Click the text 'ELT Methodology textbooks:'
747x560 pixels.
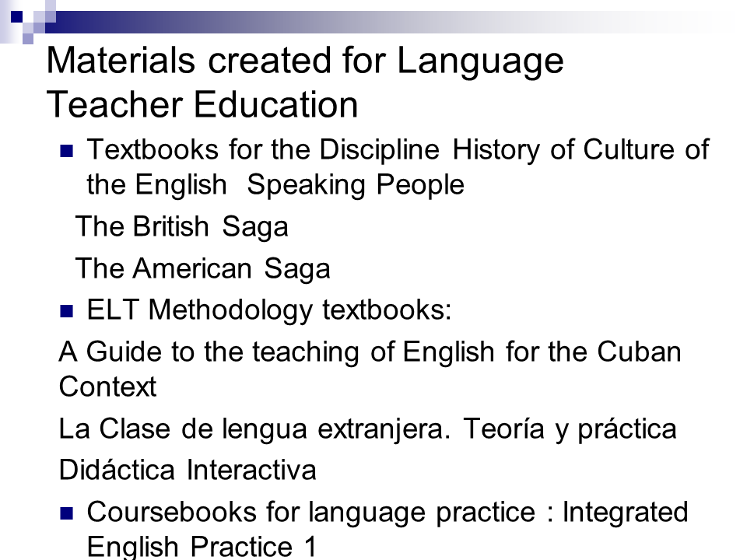268,310
